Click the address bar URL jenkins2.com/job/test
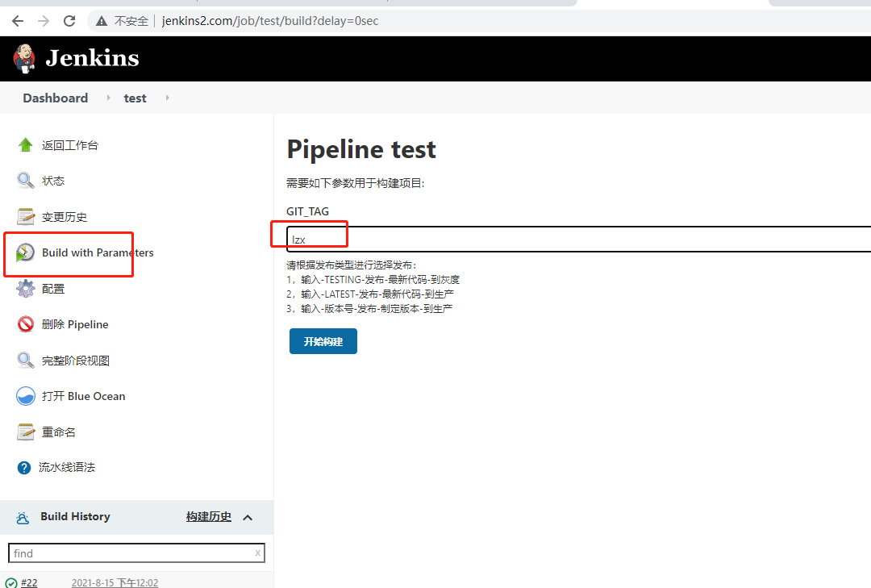The width and height of the screenshot is (871, 588). click(270, 21)
